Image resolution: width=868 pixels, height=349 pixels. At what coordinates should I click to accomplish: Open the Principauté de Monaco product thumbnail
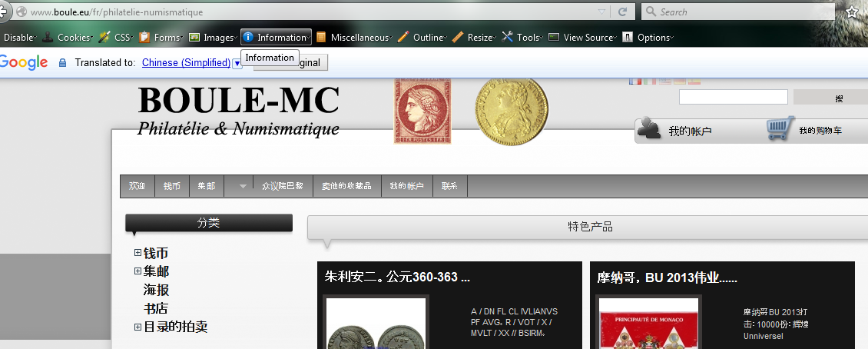[x=648, y=324]
